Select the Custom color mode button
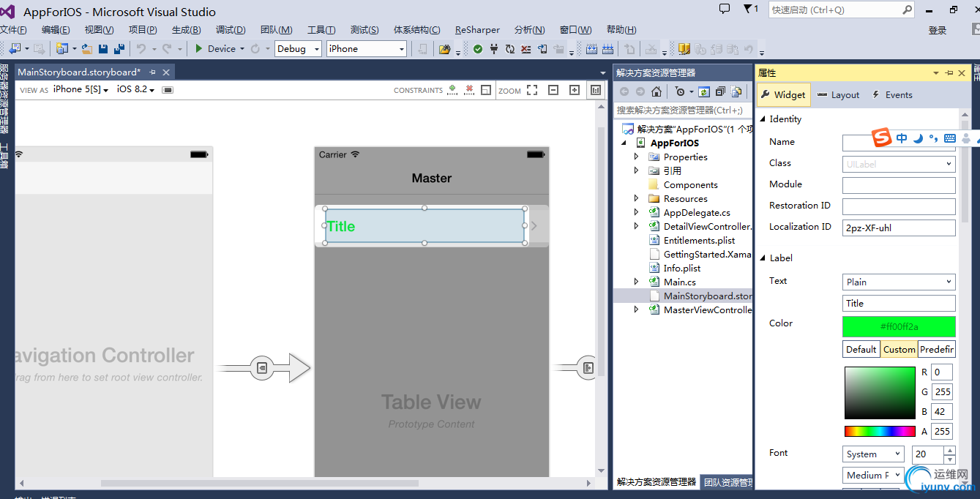This screenshot has height=499, width=980. [x=899, y=349]
